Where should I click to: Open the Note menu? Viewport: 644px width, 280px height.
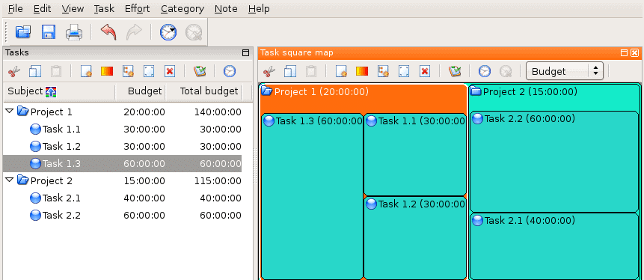point(226,9)
